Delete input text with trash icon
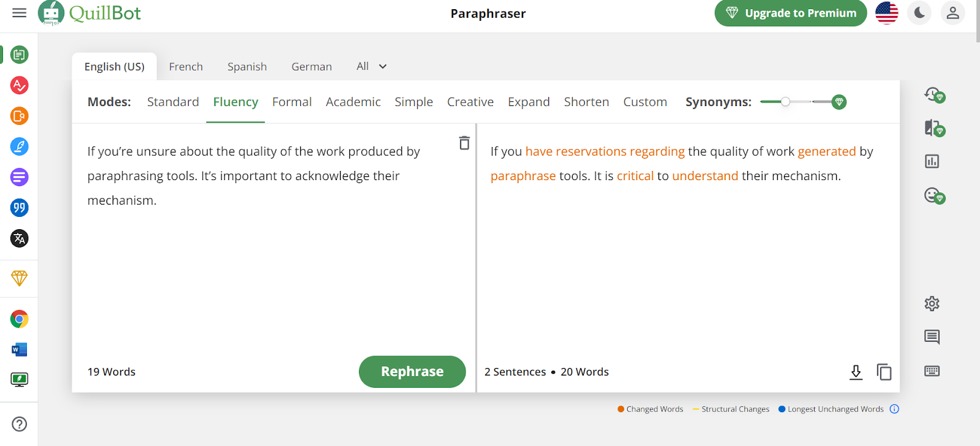The height and width of the screenshot is (446, 980). click(464, 143)
